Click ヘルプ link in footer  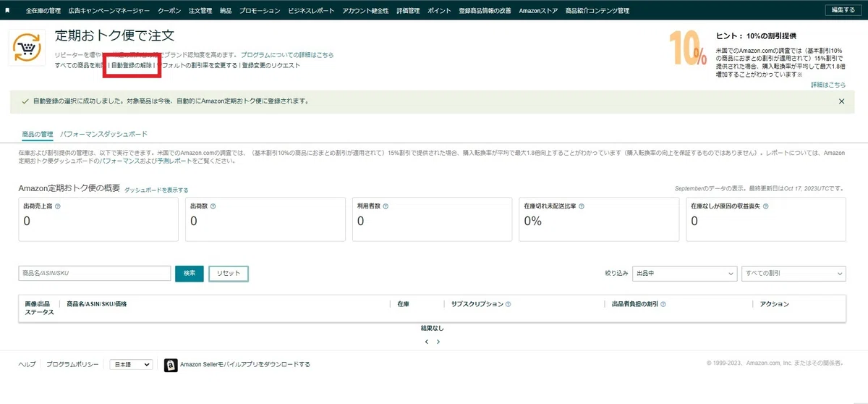point(27,365)
